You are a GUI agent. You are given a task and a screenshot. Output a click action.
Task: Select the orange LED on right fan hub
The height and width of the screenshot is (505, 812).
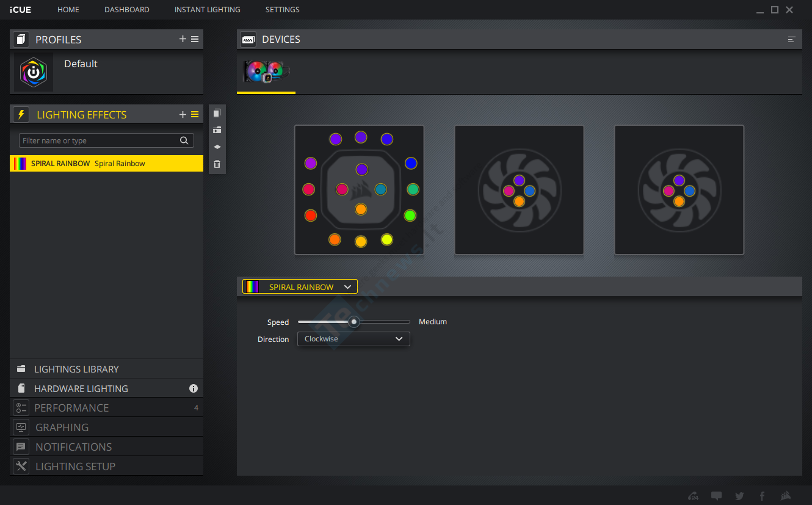[x=679, y=202]
